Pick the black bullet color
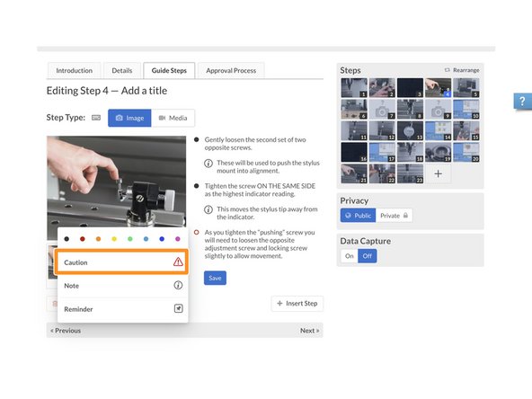The image size is (532, 399). click(66, 239)
